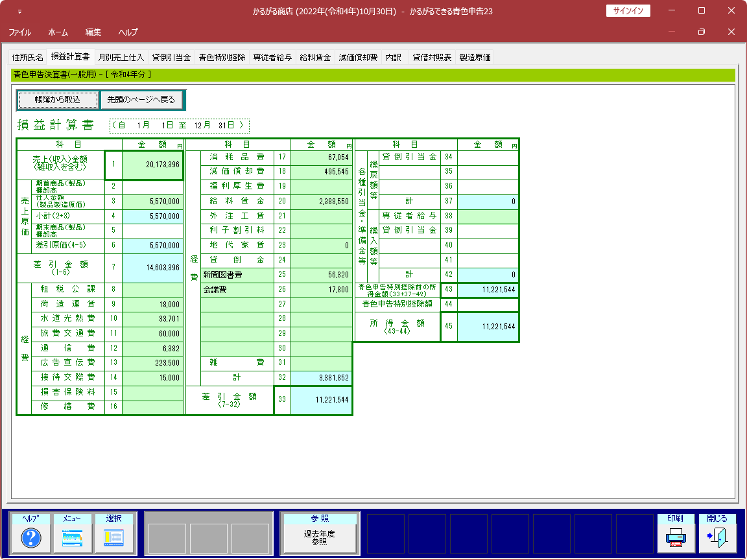Select the 売上金額 field 20,173,396

coord(153,165)
